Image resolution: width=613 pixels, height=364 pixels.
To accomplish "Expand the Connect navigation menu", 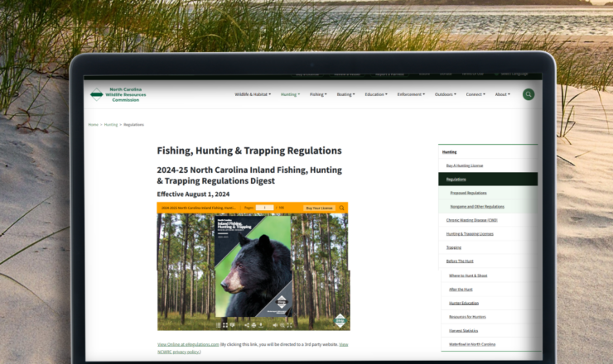I will [x=475, y=94].
